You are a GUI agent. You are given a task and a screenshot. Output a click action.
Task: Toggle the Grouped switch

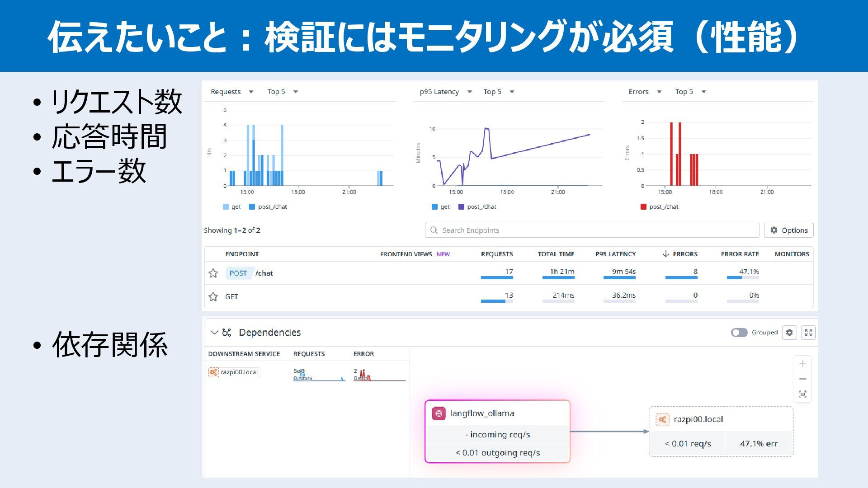pos(739,333)
